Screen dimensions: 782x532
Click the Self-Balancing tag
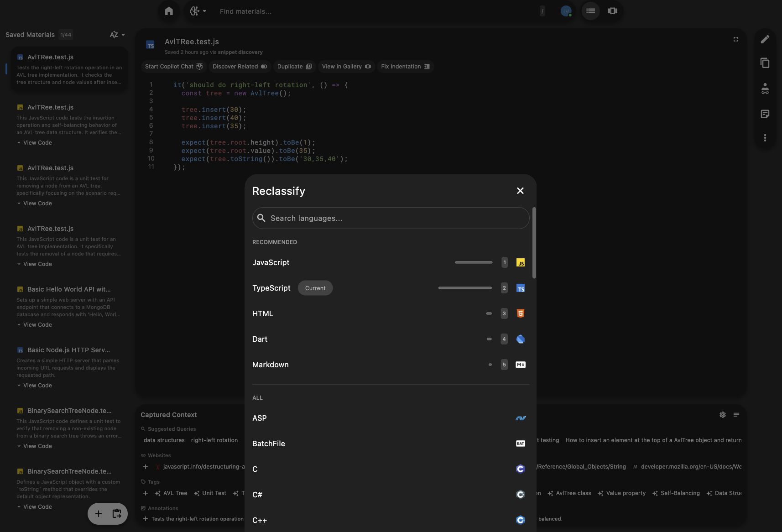pos(676,493)
